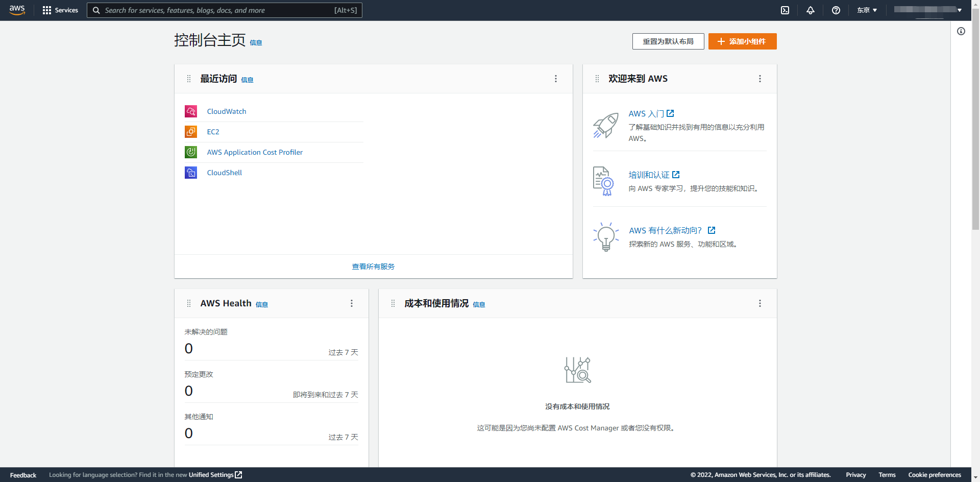Click the EC2 service icon
Viewport: 980px width, 482px height.
191,132
